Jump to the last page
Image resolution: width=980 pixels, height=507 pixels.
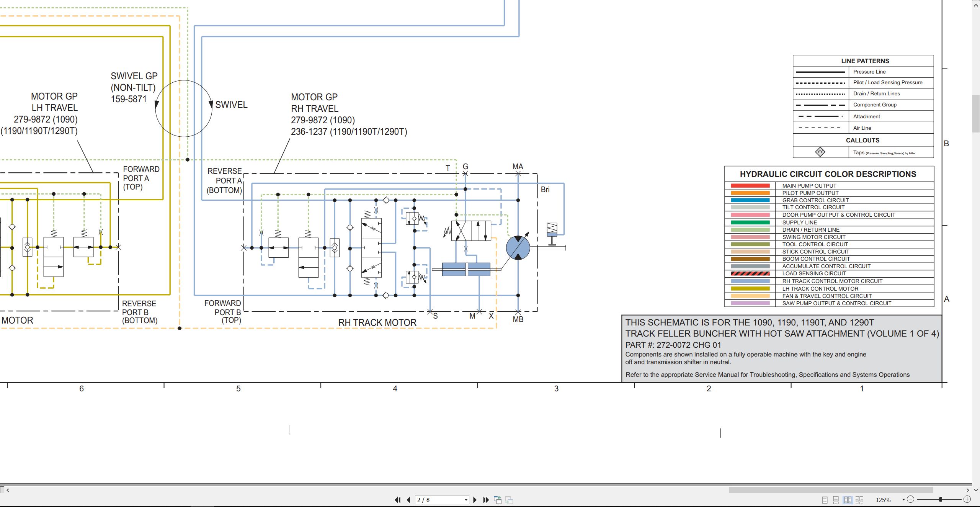[486, 500]
